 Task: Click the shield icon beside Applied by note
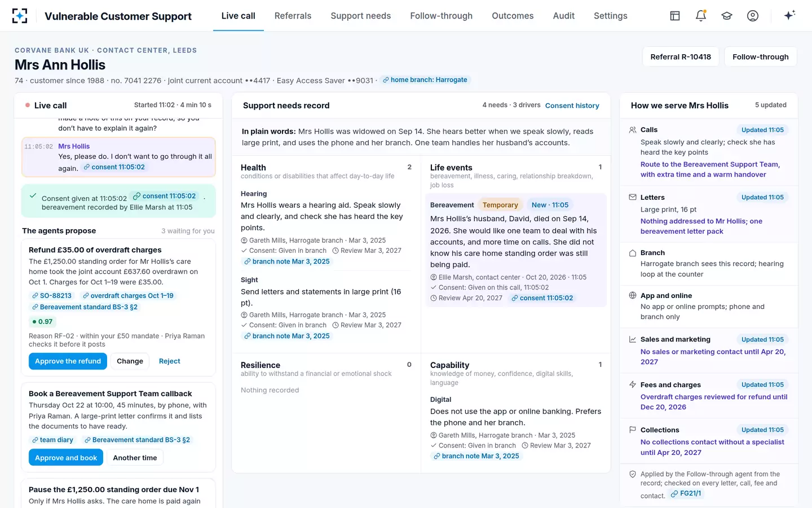click(x=633, y=474)
